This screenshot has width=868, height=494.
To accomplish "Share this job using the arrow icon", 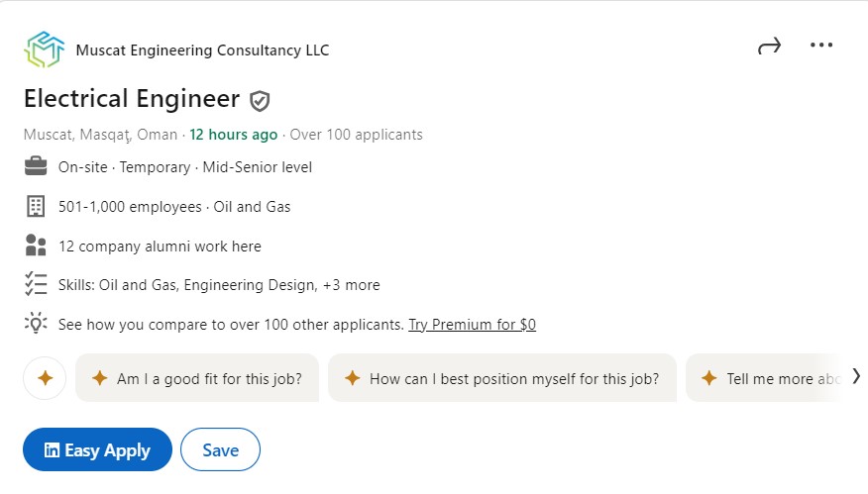I will pyautogui.click(x=770, y=46).
